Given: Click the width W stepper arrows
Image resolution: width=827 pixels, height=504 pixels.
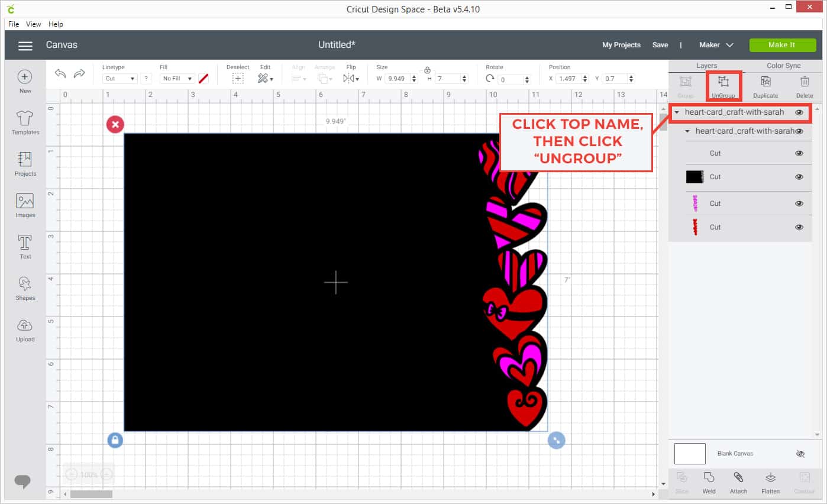Looking at the screenshot, I should click(x=414, y=79).
